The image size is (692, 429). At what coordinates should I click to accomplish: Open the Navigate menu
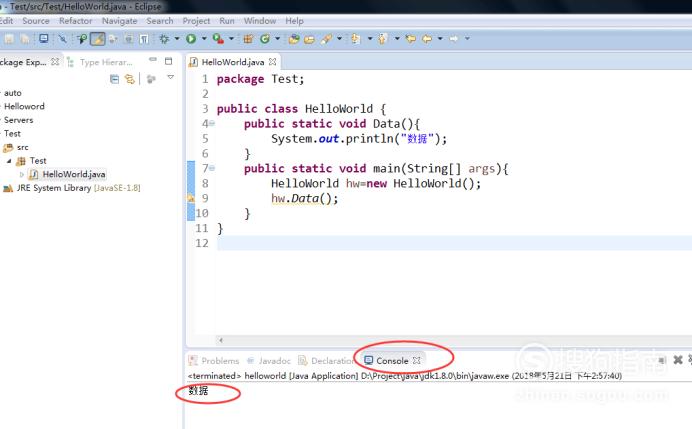click(x=120, y=21)
